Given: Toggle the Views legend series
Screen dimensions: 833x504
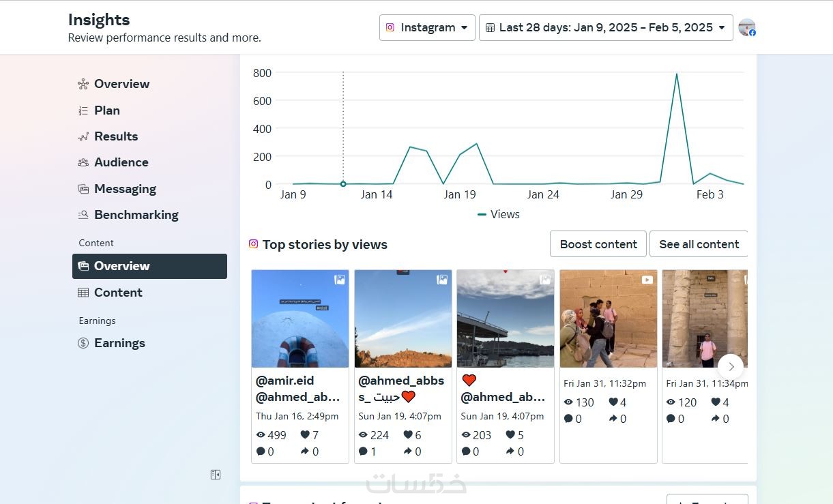Looking at the screenshot, I should [499, 214].
